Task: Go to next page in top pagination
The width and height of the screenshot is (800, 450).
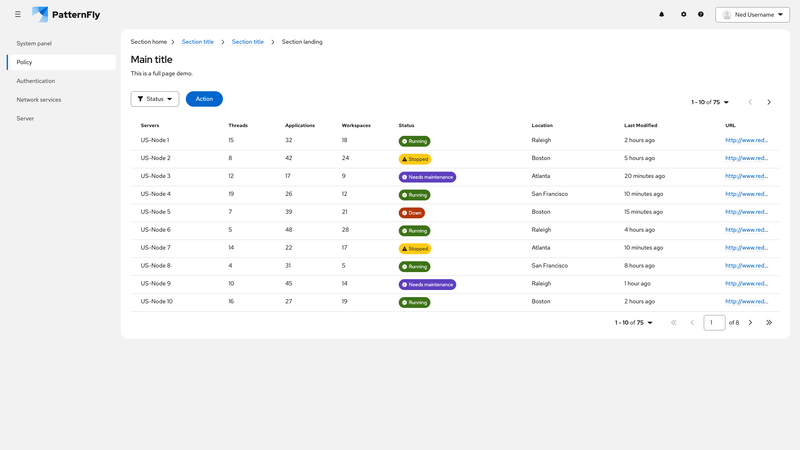Action: (769, 102)
